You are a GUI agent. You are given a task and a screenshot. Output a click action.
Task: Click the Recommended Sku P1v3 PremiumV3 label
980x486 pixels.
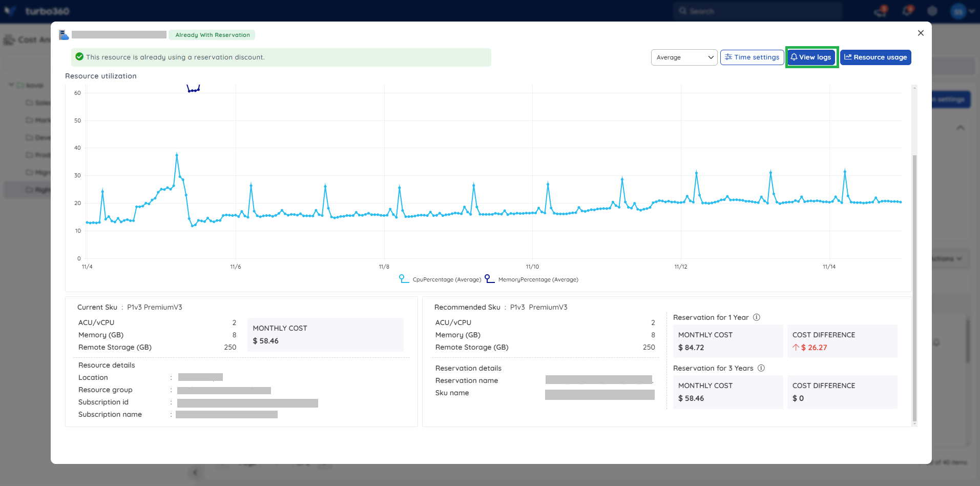coord(501,307)
